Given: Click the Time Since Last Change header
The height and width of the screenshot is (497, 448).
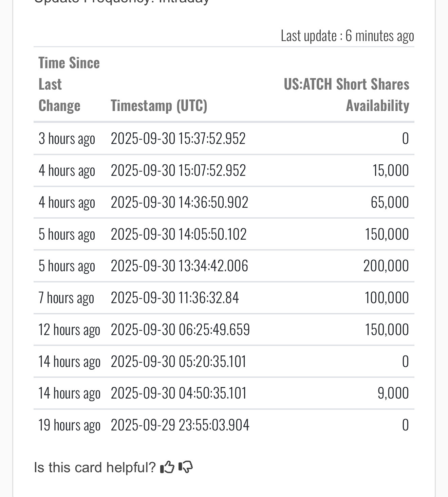Looking at the screenshot, I should 69,84.
